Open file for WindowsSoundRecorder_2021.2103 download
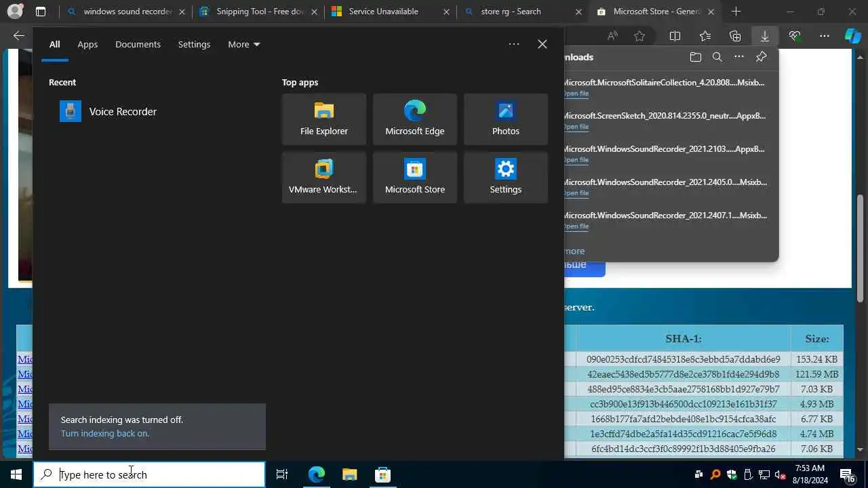The width and height of the screenshot is (868, 488). pos(576,160)
